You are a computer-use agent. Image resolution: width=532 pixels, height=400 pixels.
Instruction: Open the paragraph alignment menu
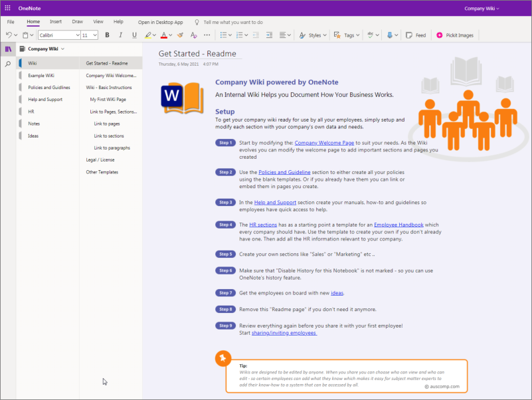pos(285,35)
